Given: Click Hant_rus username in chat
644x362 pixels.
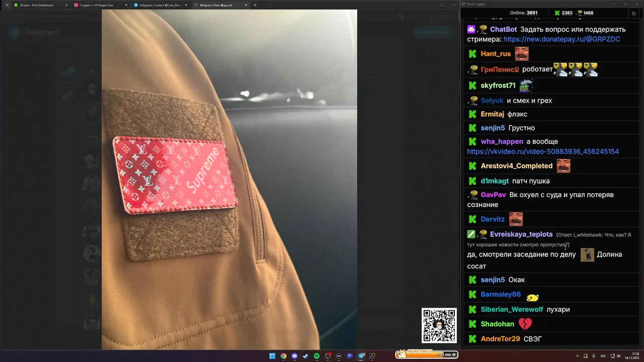Looking at the screenshot, I should pyautogui.click(x=496, y=54).
